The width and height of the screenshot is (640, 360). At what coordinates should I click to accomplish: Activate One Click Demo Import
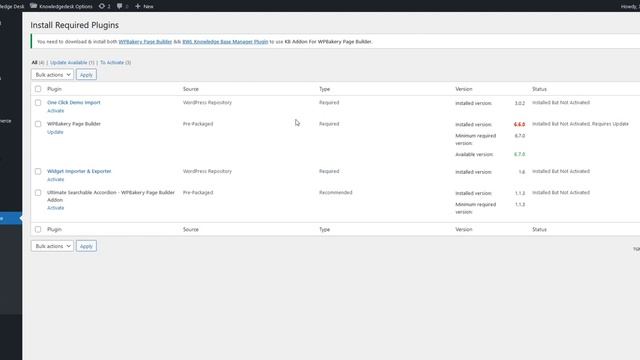pyautogui.click(x=56, y=111)
